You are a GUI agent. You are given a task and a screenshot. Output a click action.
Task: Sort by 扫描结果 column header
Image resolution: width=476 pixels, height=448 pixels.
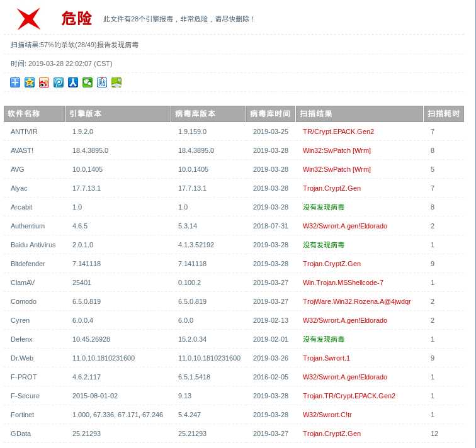tap(360, 114)
